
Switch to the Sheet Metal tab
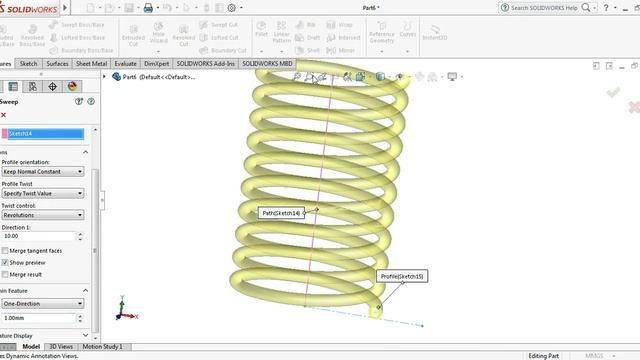91,64
